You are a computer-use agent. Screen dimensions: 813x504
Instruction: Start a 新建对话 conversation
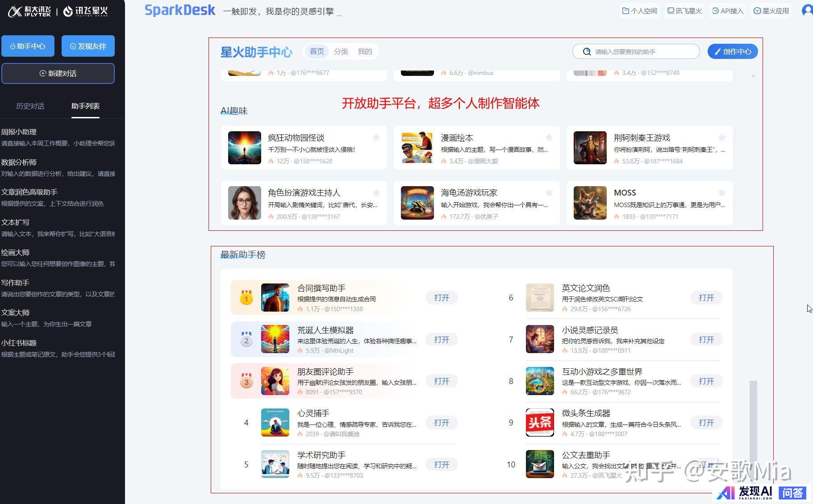[x=58, y=73]
